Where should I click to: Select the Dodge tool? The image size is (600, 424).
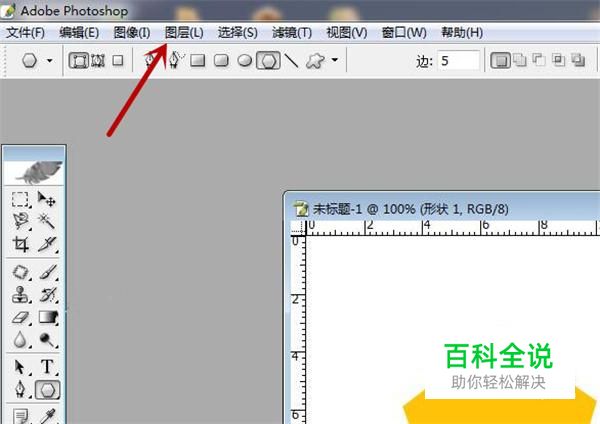click(47, 339)
